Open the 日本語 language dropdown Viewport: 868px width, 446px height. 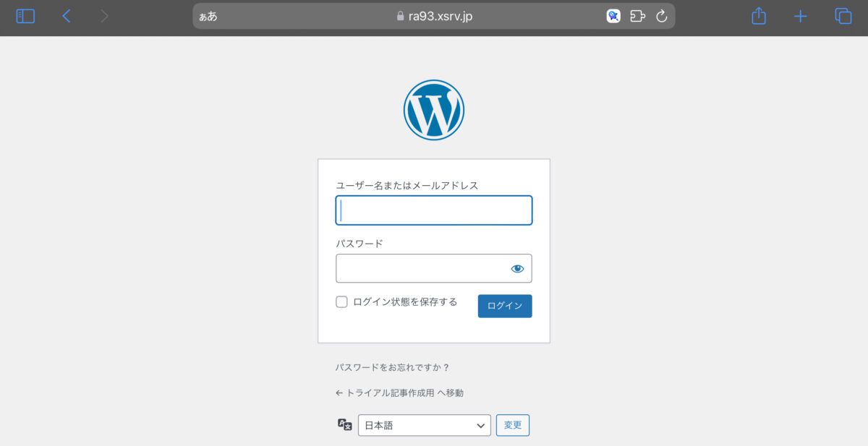point(425,425)
